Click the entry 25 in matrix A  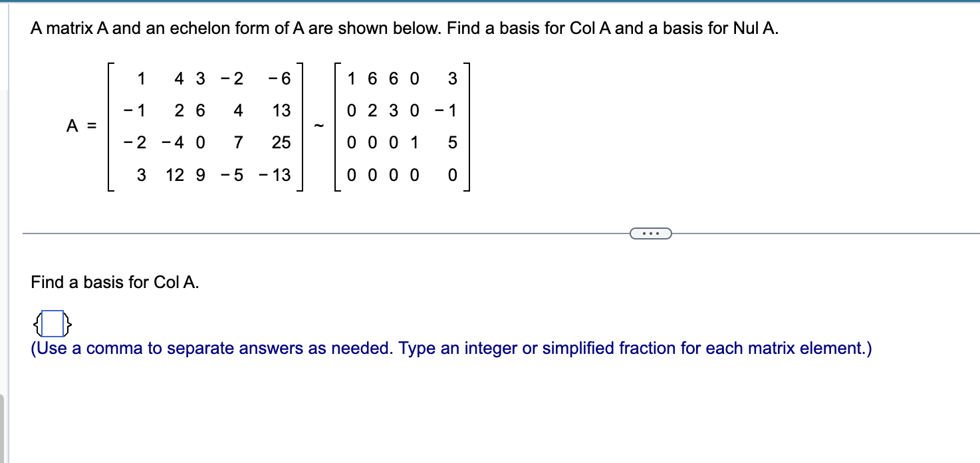pyautogui.click(x=282, y=142)
